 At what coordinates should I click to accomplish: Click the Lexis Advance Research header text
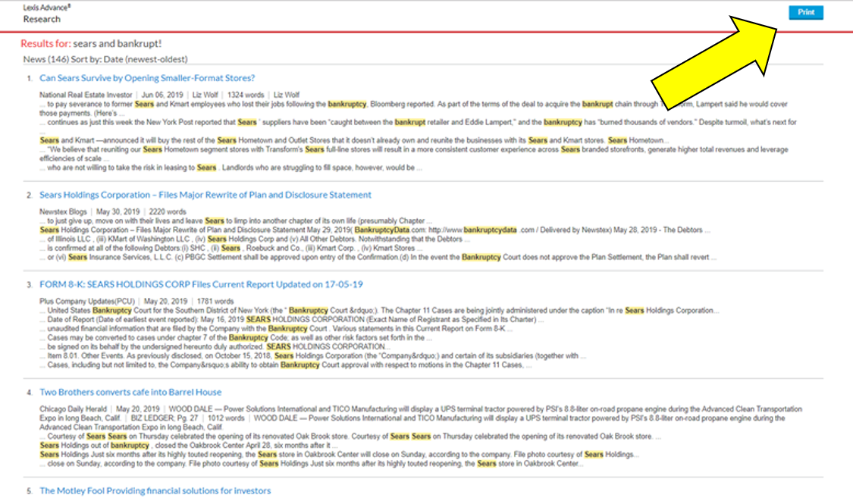coord(46,14)
